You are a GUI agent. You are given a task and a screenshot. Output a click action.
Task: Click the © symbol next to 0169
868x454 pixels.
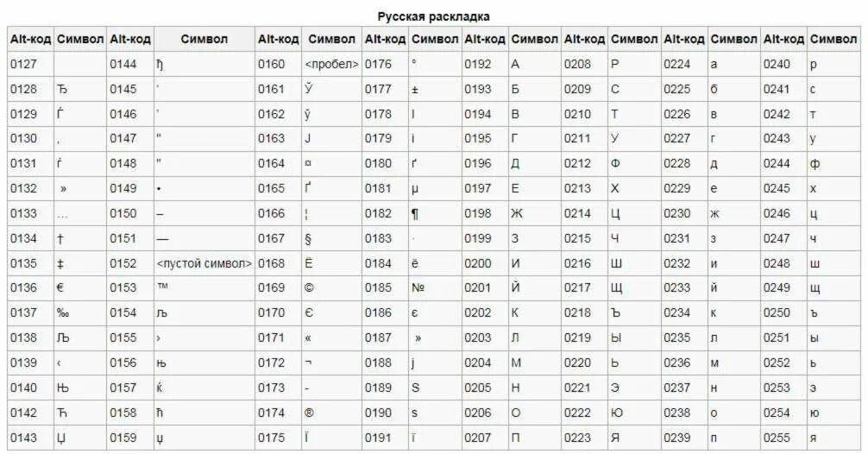(x=309, y=288)
